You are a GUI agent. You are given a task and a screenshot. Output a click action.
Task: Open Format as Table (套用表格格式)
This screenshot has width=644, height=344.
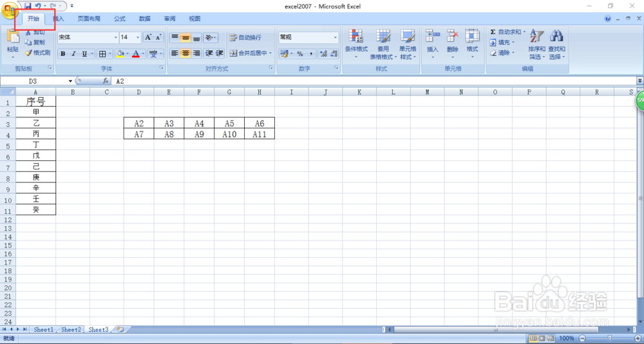pyautogui.click(x=383, y=44)
